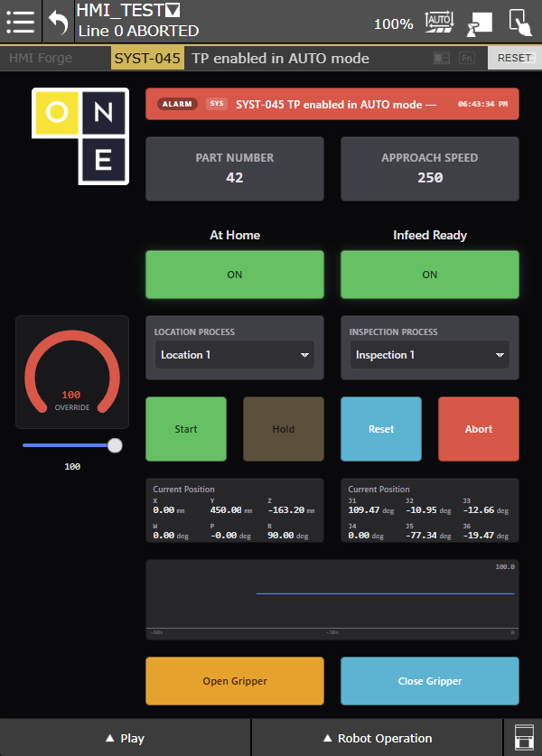
Task: Click the J6 value -19.47 deg
Action: pyautogui.click(x=486, y=536)
